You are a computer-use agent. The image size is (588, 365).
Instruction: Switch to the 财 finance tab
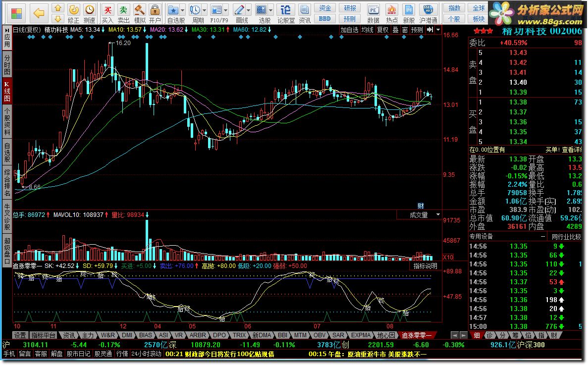point(554,335)
